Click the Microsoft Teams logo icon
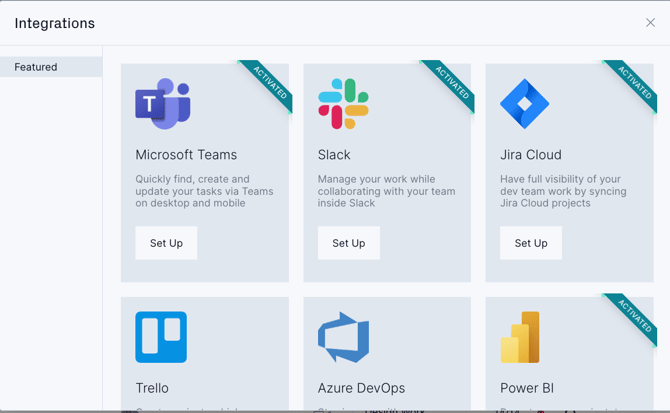670x413 pixels. [x=163, y=104]
